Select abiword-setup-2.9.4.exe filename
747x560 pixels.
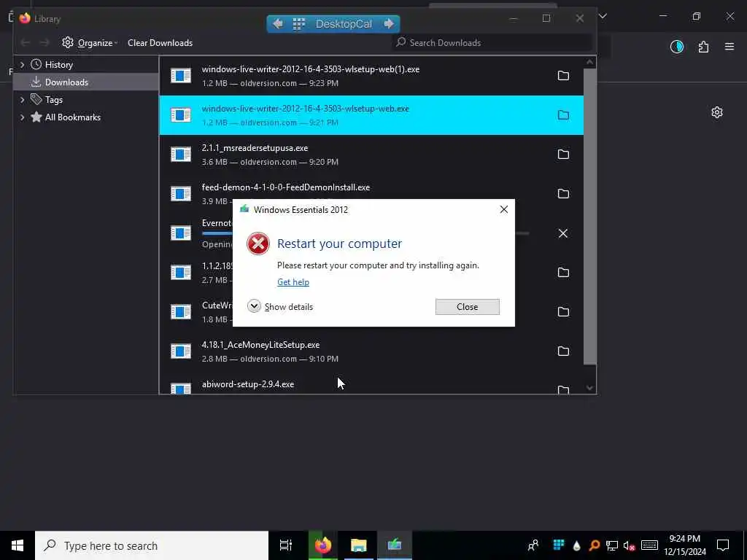pyautogui.click(x=248, y=384)
